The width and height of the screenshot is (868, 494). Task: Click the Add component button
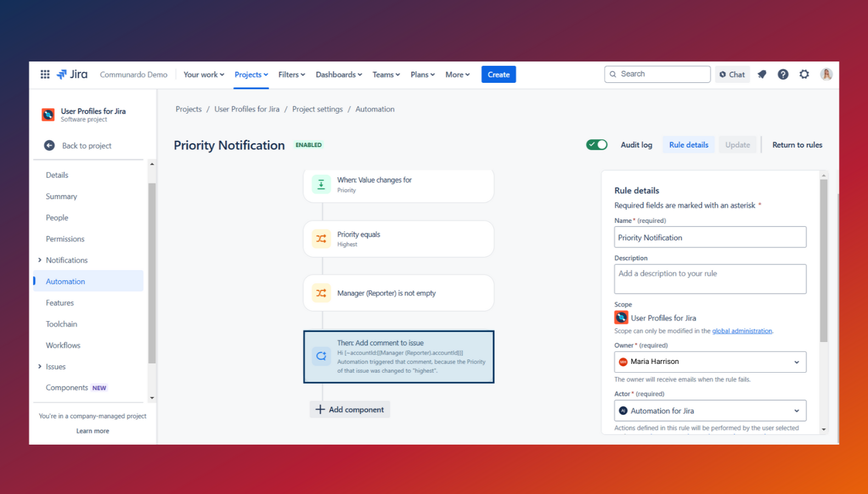350,409
